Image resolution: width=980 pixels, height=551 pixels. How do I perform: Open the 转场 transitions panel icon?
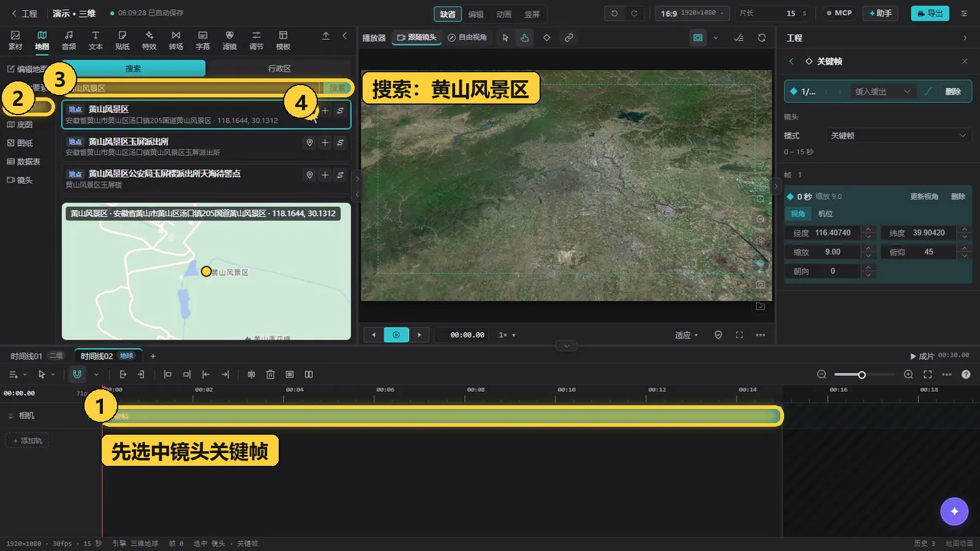tap(176, 40)
